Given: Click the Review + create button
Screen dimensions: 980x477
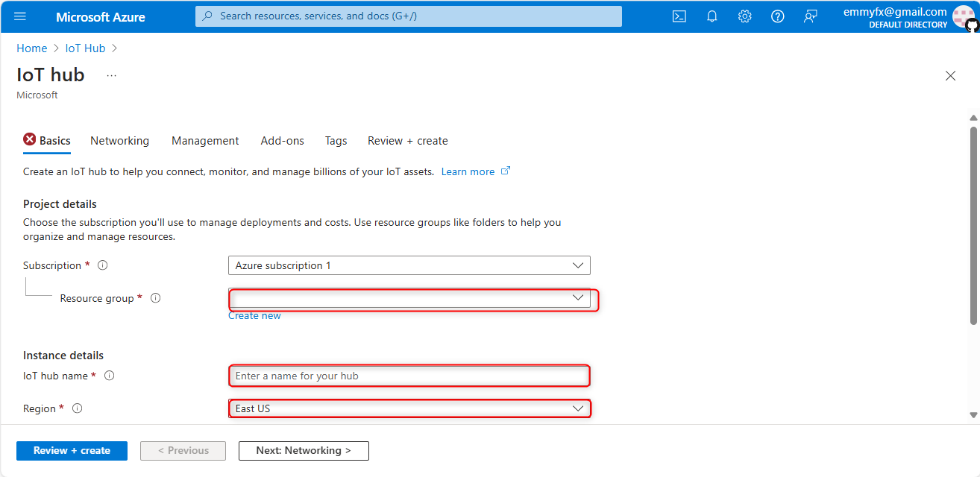Looking at the screenshot, I should click(72, 451).
